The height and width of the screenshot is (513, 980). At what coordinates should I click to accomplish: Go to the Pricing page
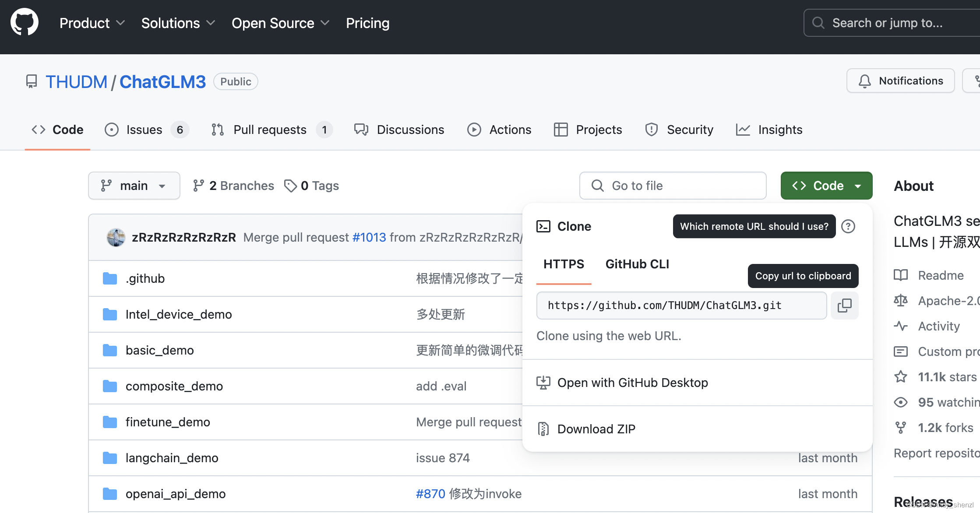[x=367, y=23]
